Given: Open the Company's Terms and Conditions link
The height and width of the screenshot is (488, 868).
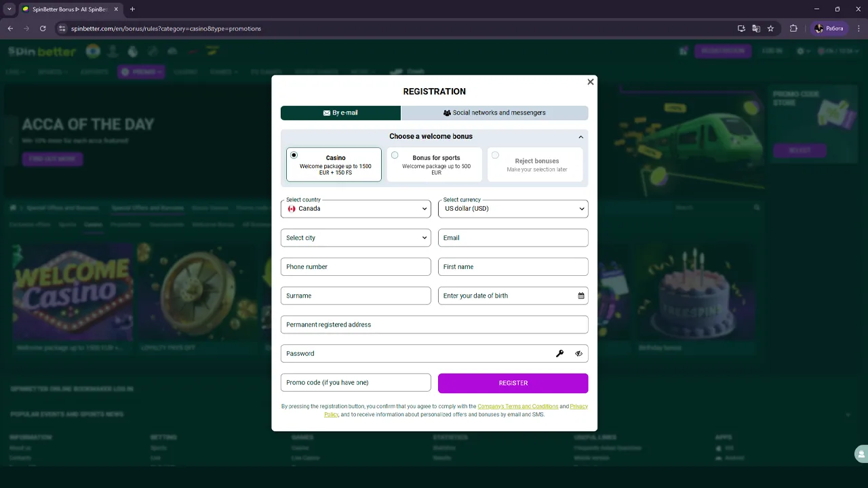Looking at the screenshot, I should point(517,407).
